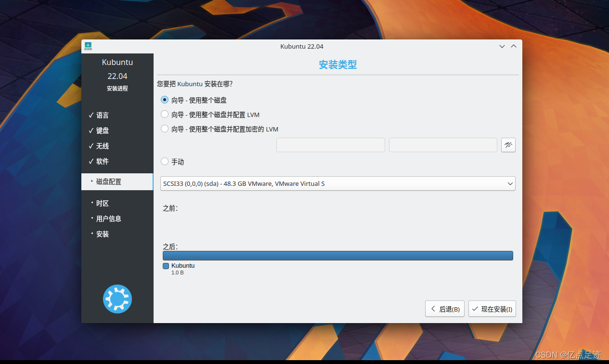The width and height of the screenshot is (609, 364).
Task: Select 时区 step in sidebar
Action: tap(103, 203)
